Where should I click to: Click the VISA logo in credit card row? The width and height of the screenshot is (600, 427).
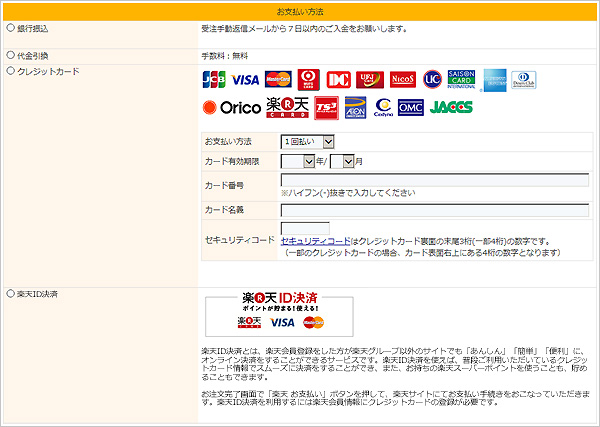(245, 80)
